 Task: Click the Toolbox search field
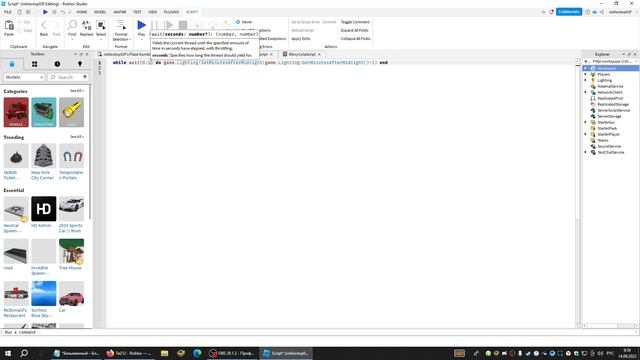click(65, 77)
